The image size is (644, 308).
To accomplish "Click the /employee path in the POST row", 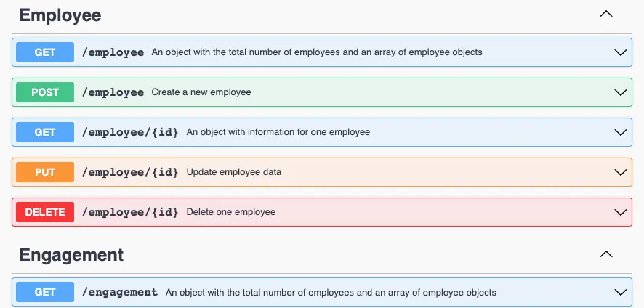I will (113, 92).
